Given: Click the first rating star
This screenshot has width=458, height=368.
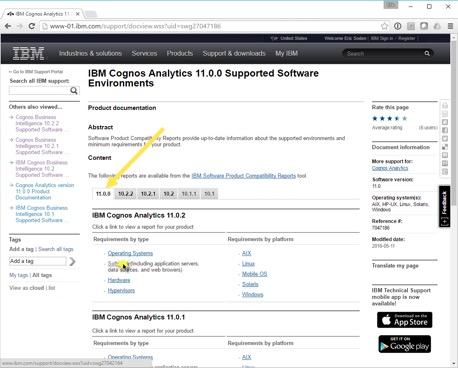Looking at the screenshot, I should (375, 118).
